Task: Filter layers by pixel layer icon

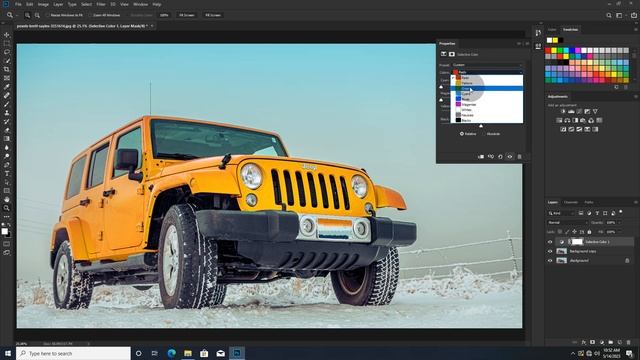Action: pyautogui.click(x=581, y=213)
